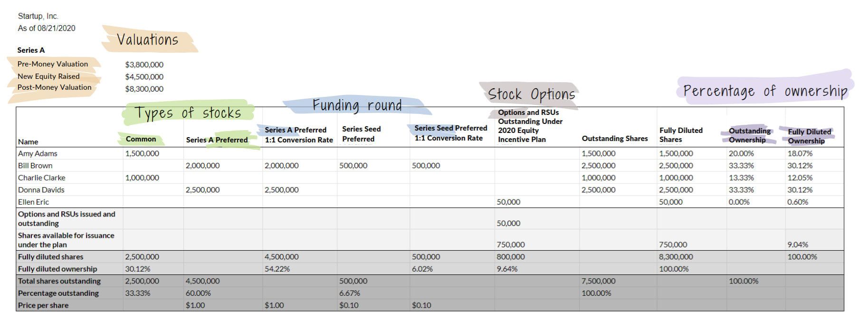This screenshot has width=868, height=330.
Task: Click the "Fully diluted ownership" row label
Action: [57, 269]
